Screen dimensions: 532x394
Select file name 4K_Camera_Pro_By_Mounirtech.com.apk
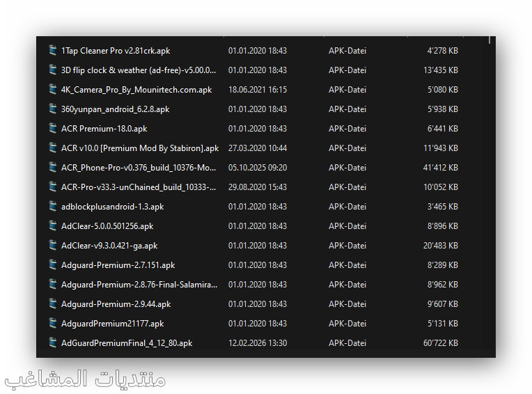[136, 90]
